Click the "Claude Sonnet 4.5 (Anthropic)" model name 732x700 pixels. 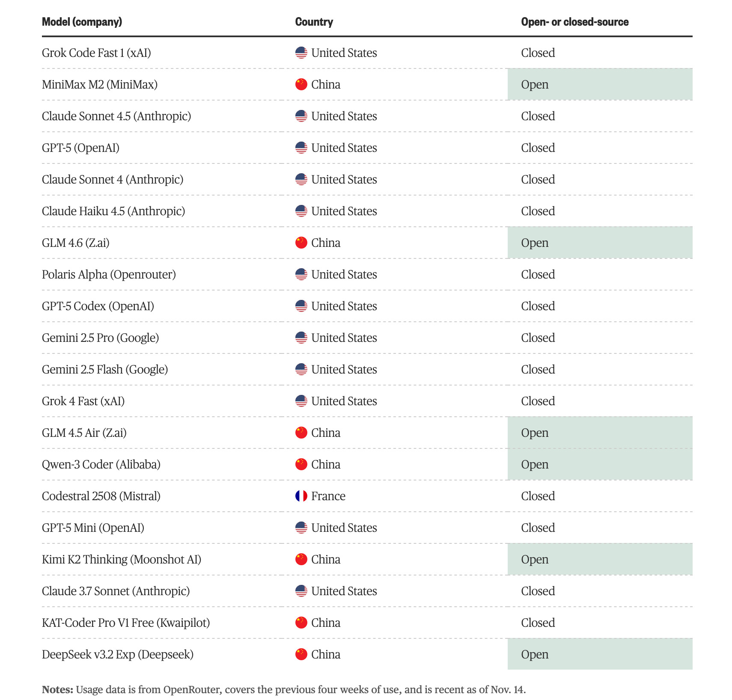pos(116,116)
